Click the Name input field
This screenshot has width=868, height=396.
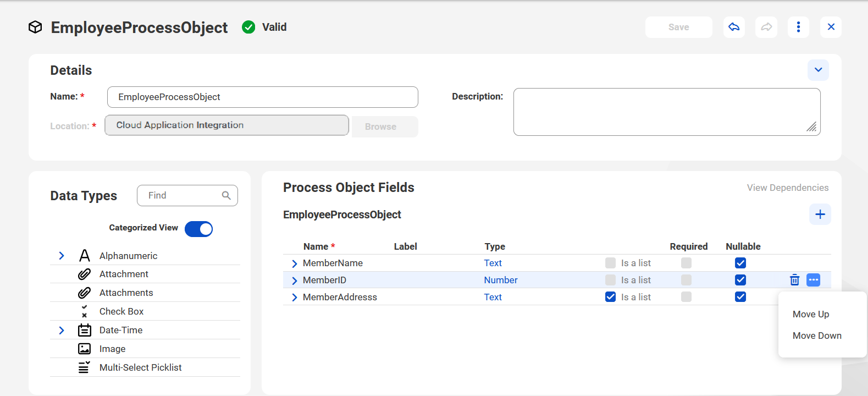(x=263, y=97)
